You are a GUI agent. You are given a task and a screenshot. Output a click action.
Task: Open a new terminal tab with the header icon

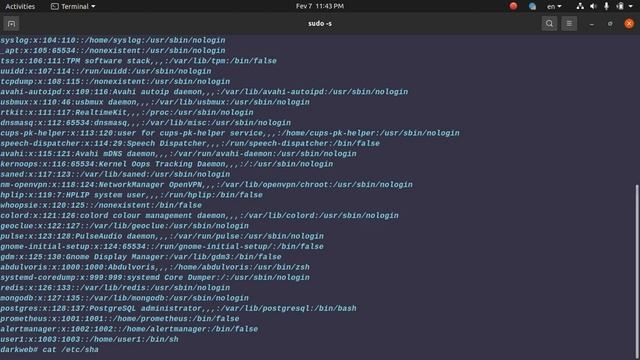11,24
